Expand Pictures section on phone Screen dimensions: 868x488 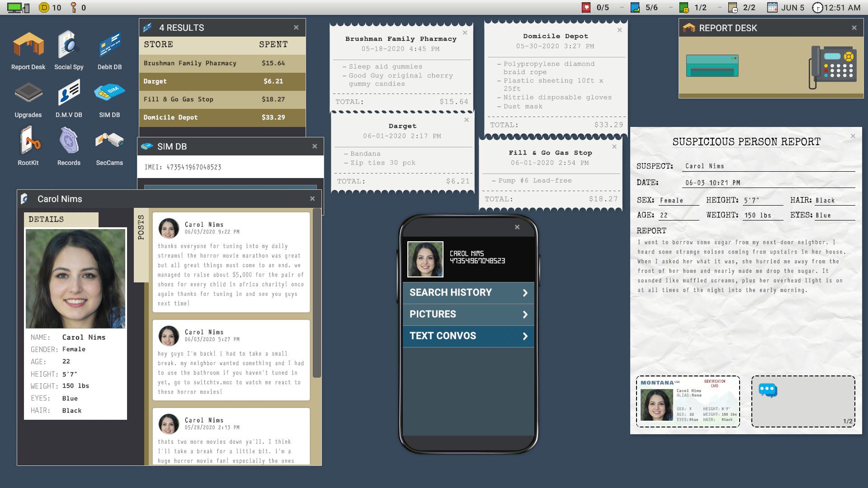coord(467,314)
